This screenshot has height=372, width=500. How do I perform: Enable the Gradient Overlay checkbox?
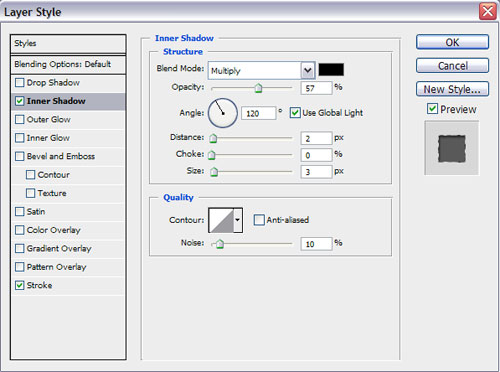pos(20,248)
